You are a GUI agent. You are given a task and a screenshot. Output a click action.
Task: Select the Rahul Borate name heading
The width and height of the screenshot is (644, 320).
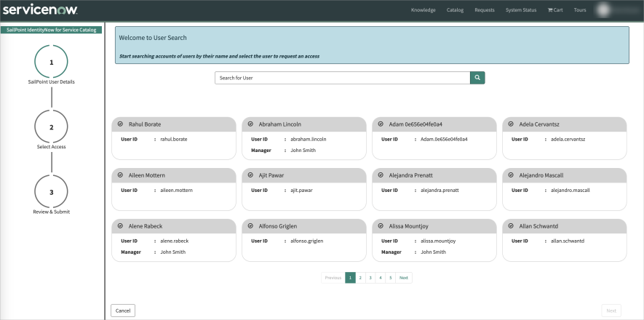click(x=145, y=124)
